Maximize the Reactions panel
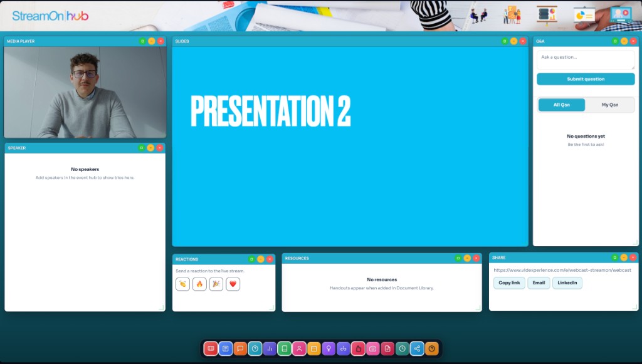This screenshot has width=642, height=364. [x=251, y=259]
